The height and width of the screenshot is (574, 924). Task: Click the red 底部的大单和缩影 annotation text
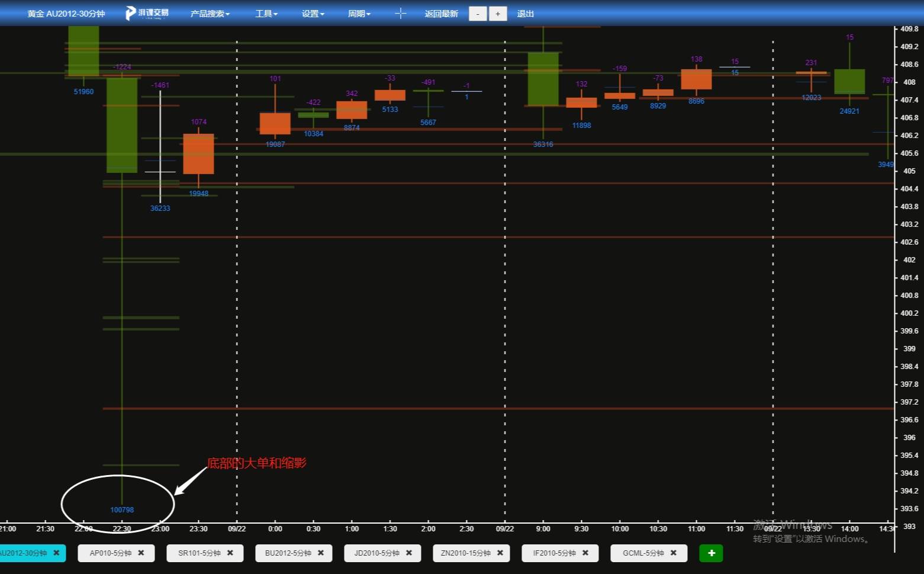click(x=256, y=463)
